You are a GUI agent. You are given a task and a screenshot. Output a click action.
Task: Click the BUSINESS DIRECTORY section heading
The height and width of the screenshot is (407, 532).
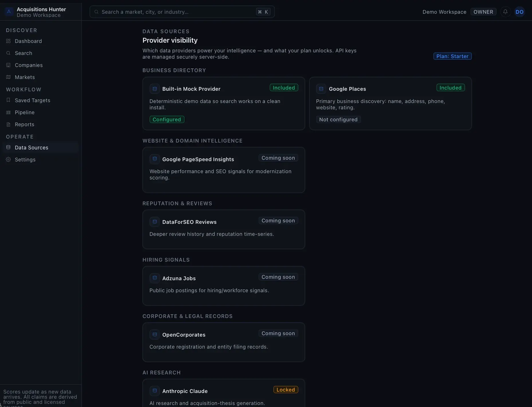click(174, 70)
